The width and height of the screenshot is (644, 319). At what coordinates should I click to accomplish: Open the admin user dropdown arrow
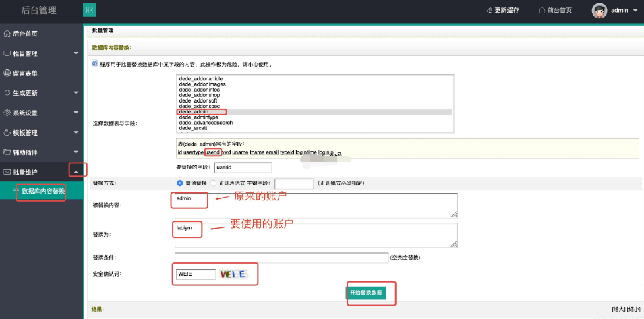pyautogui.click(x=635, y=11)
